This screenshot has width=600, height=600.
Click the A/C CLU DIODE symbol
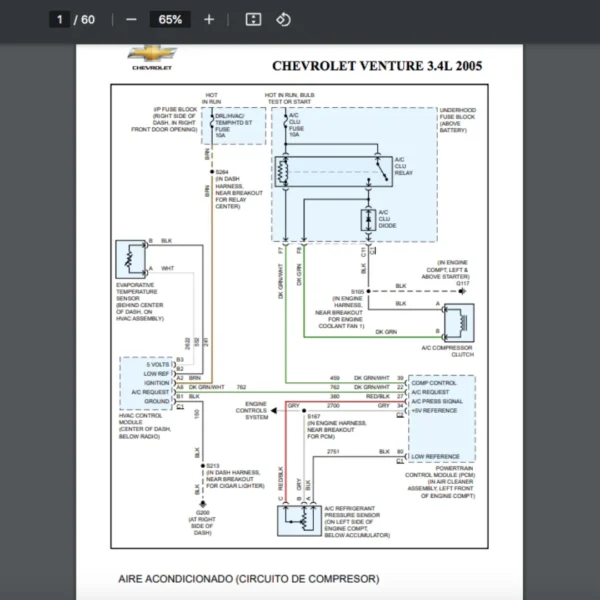tap(369, 218)
